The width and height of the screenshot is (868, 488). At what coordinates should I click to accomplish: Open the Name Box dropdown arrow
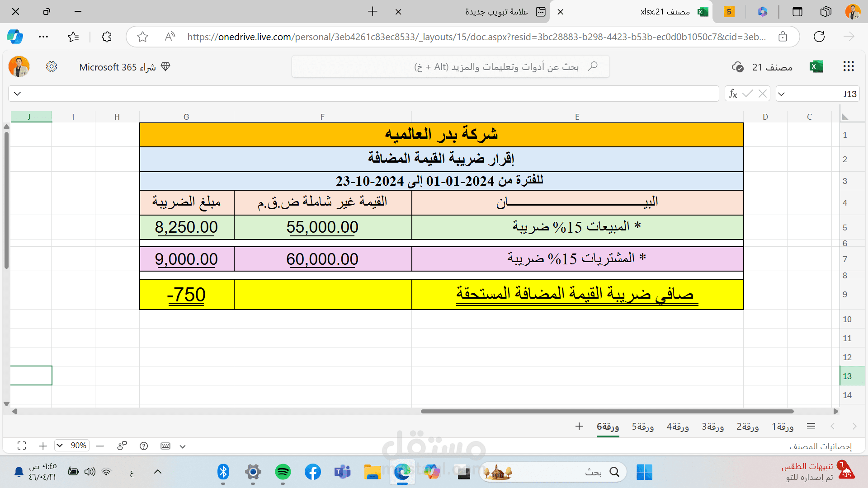click(781, 94)
